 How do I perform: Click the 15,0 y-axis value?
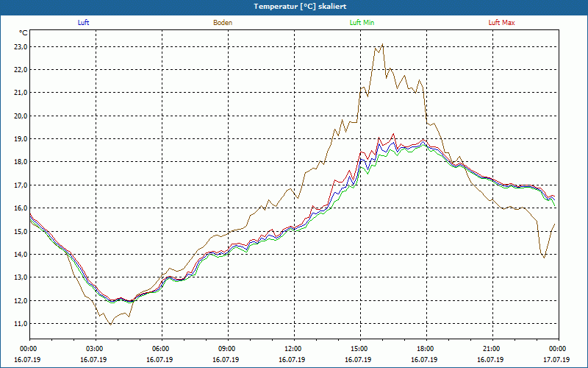21,231
